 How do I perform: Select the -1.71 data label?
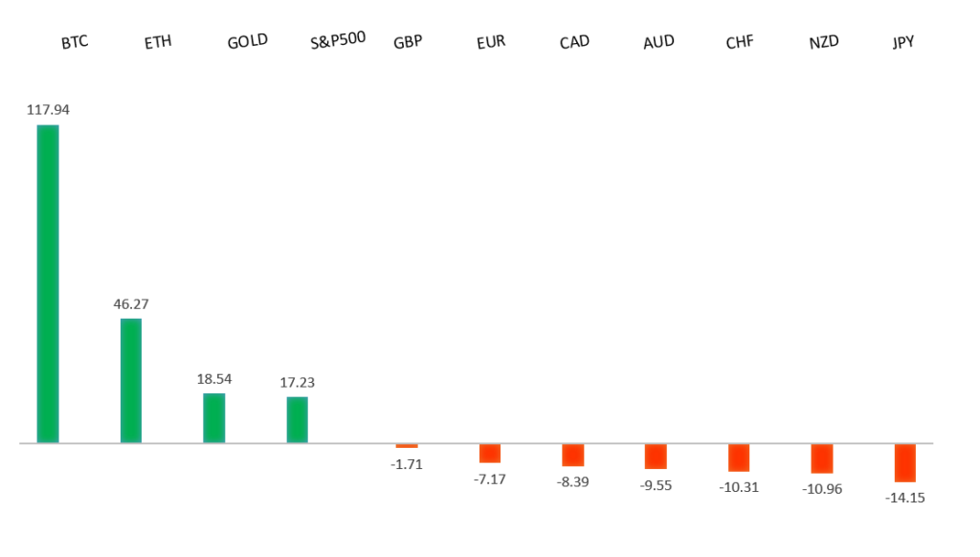[x=407, y=464]
